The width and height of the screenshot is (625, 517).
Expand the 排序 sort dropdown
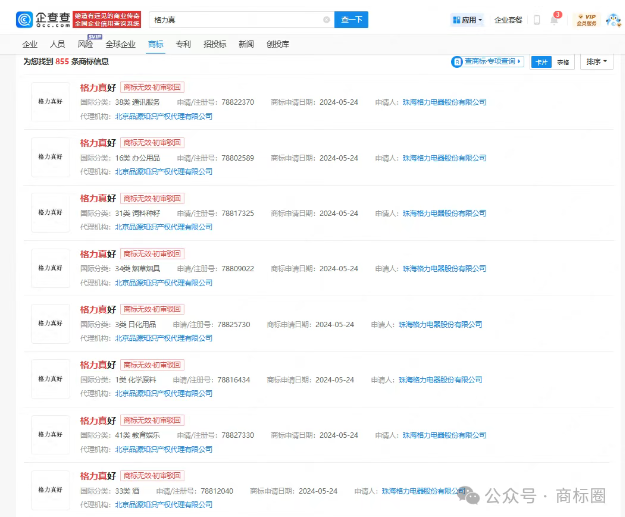[596, 62]
